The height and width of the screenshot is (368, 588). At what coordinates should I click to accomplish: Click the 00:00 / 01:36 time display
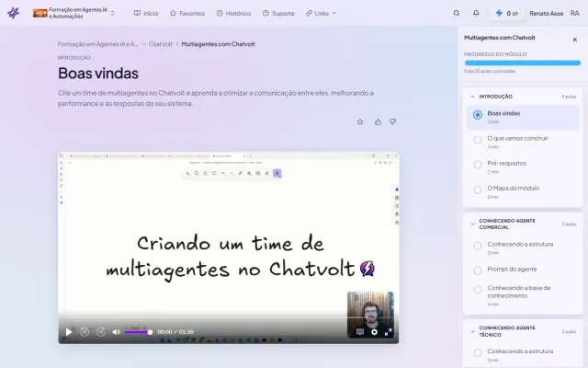tap(175, 332)
